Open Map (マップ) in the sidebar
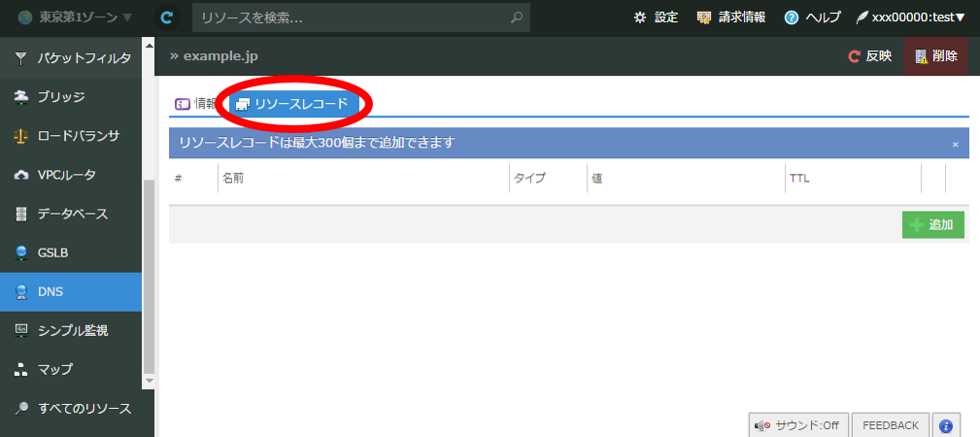The height and width of the screenshot is (437, 980). tap(71, 369)
